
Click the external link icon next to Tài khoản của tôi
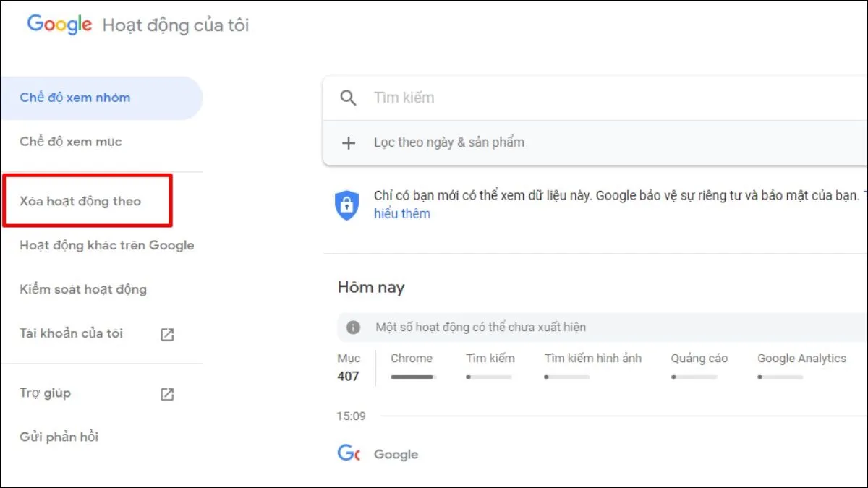[167, 335]
